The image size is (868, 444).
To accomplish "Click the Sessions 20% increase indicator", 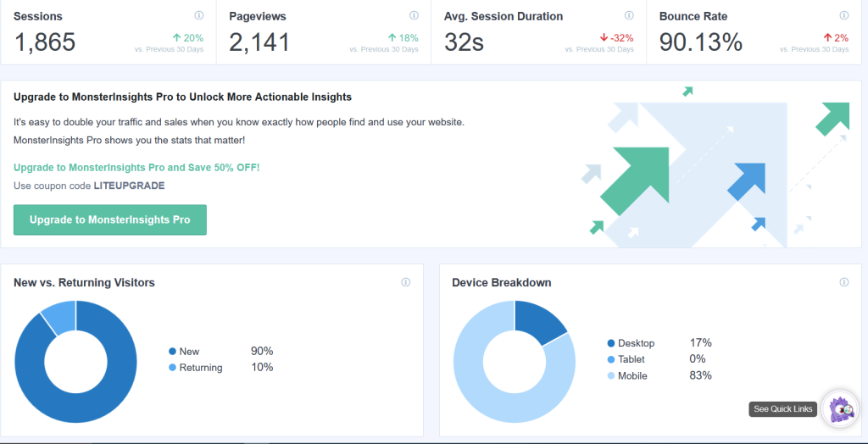I will (x=187, y=38).
